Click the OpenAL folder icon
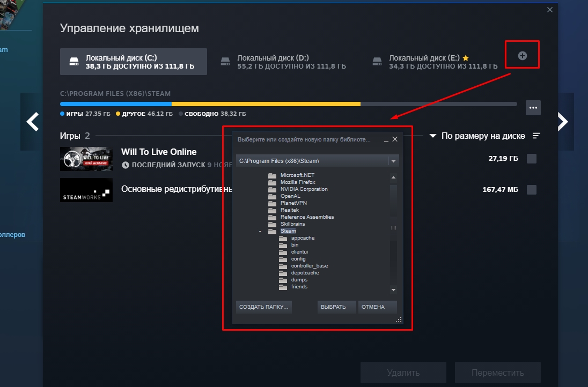 (x=272, y=196)
